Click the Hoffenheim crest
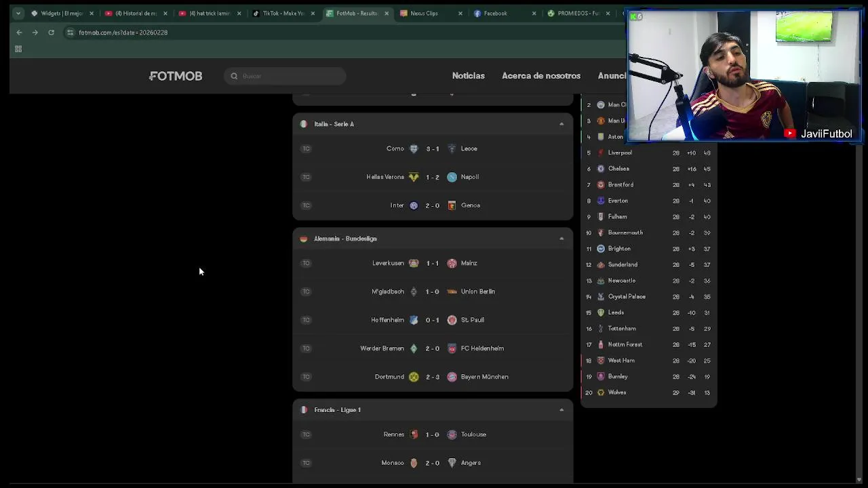 414,320
